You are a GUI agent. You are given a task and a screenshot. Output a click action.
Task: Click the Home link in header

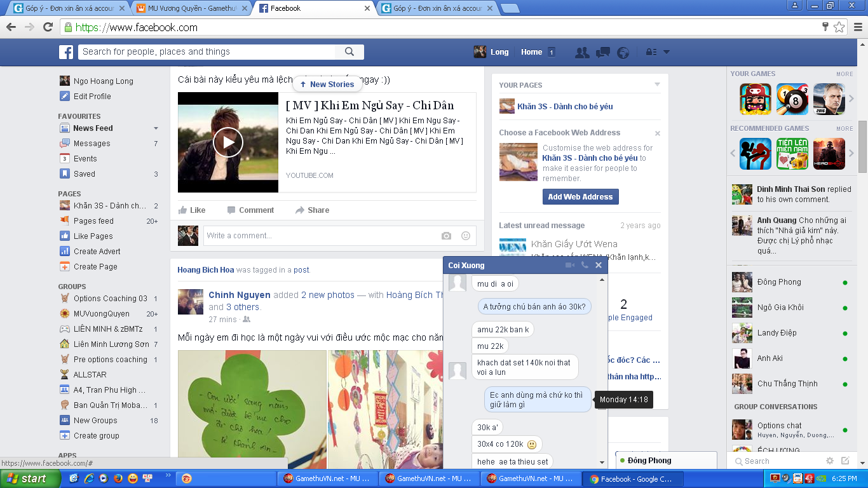(531, 52)
